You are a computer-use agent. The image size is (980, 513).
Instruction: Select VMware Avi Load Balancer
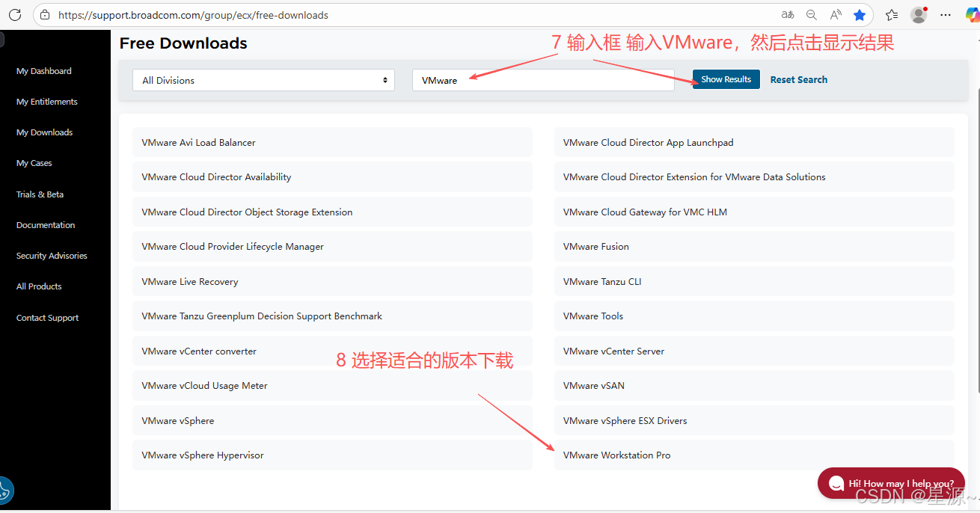[x=332, y=142]
